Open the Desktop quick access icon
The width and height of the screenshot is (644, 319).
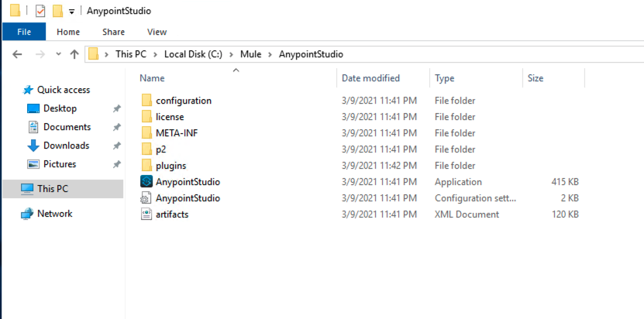pyautogui.click(x=33, y=108)
